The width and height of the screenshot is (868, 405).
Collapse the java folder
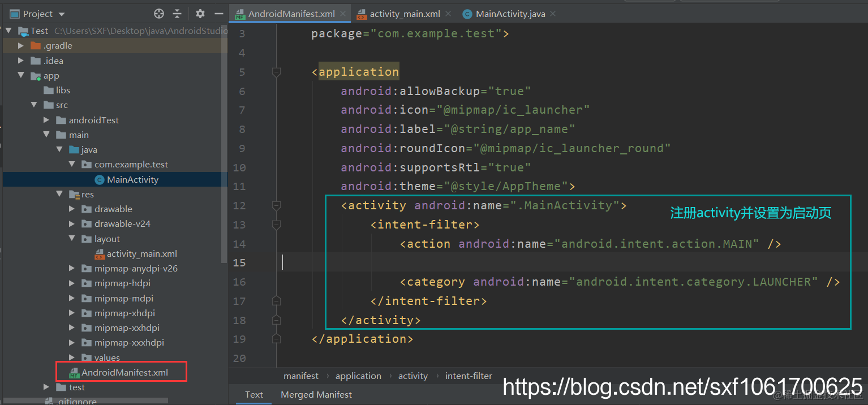[59, 149]
